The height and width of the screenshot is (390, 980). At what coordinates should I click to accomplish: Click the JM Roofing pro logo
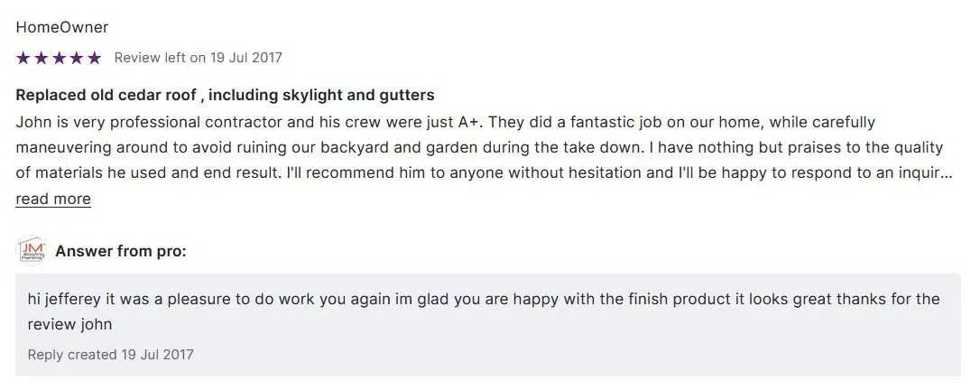[x=32, y=252]
